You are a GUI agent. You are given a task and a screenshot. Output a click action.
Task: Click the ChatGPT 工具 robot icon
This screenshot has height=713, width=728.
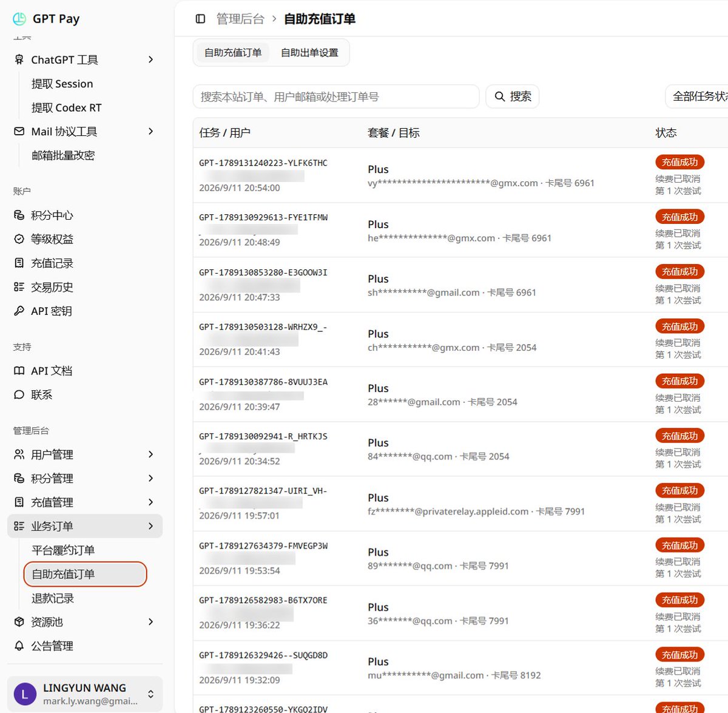pyautogui.click(x=19, y=59)
